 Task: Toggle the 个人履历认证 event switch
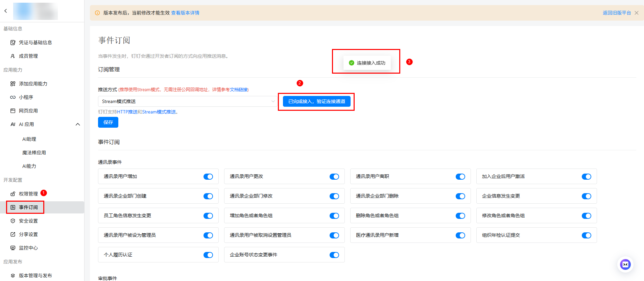208,255
